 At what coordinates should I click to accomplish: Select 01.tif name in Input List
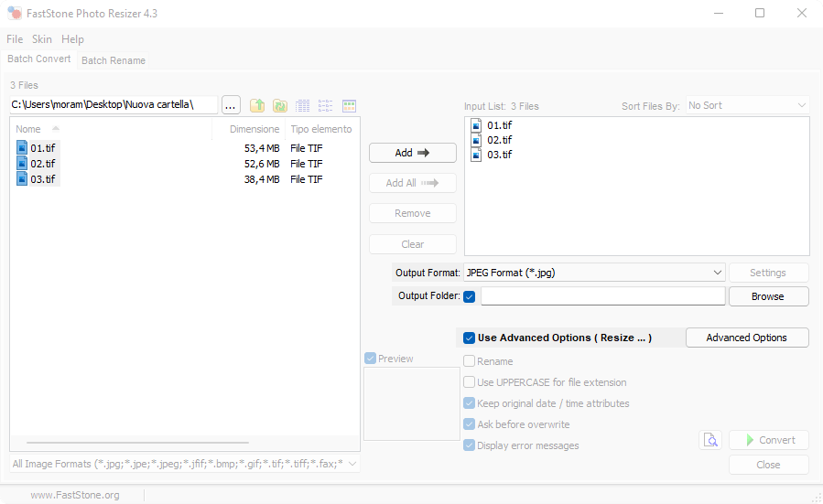(x=499, y=125)
